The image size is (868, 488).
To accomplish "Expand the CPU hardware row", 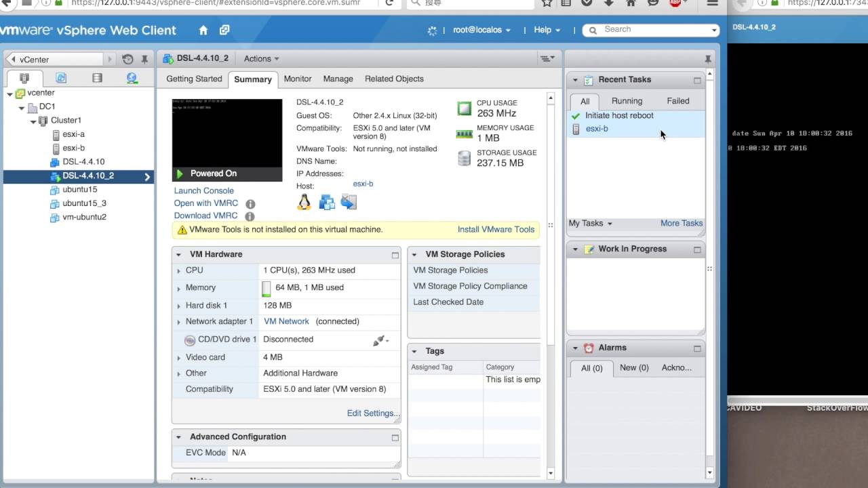I will click(179, 270).
